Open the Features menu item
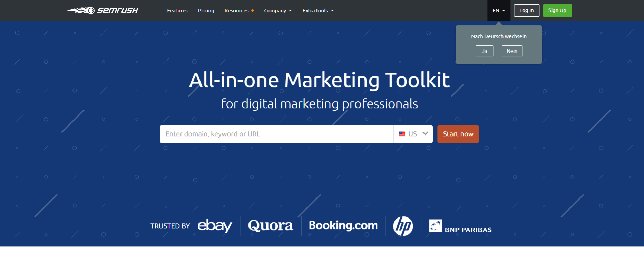This screenshot has height=269, width=644. (177, 11)
